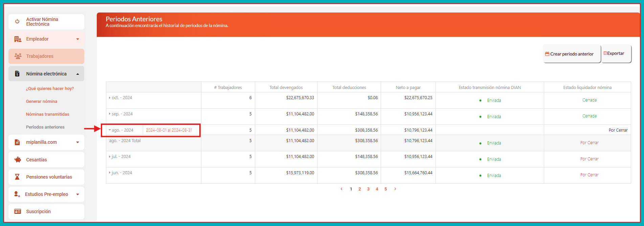Expand the oct. - 2024 period row
Viewport: 644px width, 226px height.
coord(110,98)
